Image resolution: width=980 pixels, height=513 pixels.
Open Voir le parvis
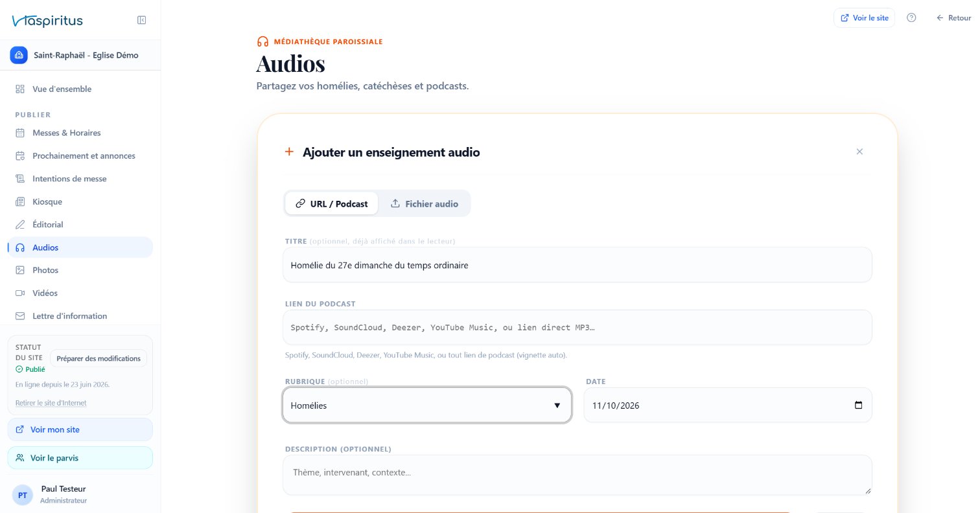coord(80,458)
